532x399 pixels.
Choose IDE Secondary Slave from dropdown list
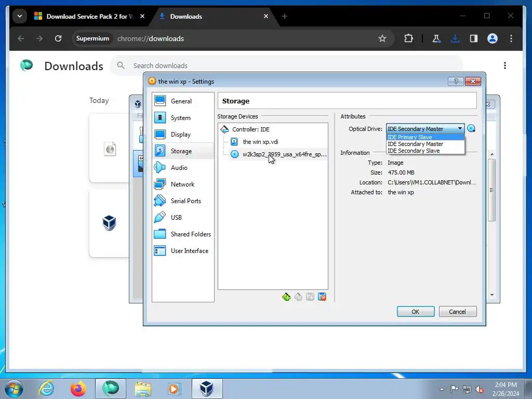click(x=425, y=151)
